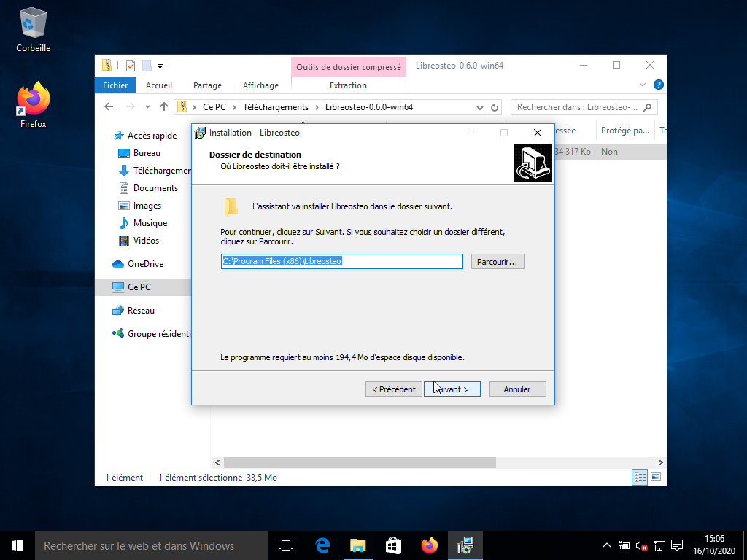This screenshot has width=747, height=560.
Task: Open File Explorer from taskbar
Action: [x=357, y=545]
